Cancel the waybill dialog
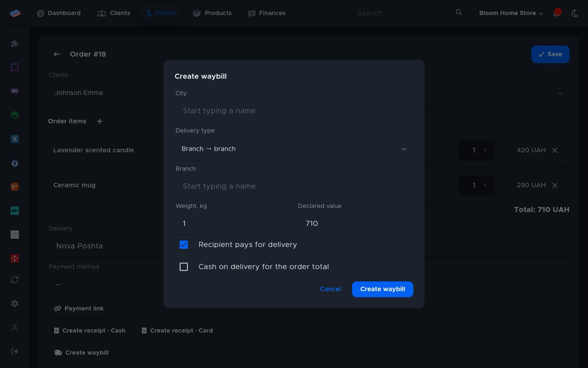Viewport: 588px width, 368px height. [330, 289]
